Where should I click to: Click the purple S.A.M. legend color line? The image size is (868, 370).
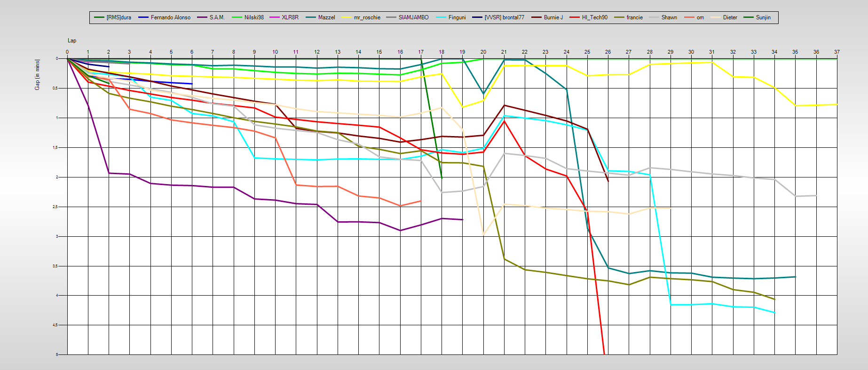(202, 17)
